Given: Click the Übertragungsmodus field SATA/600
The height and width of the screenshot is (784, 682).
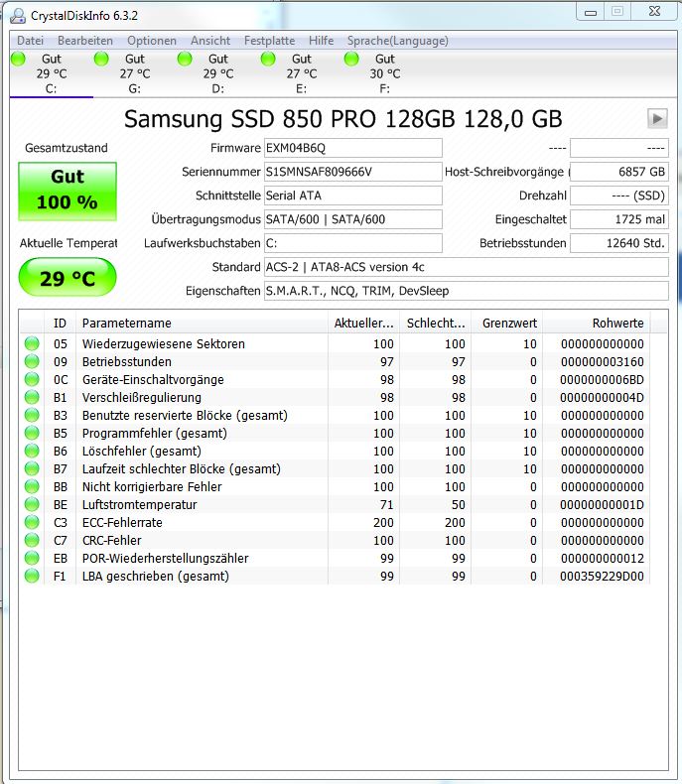Looking at the screenshot, I should click(353, 219).
